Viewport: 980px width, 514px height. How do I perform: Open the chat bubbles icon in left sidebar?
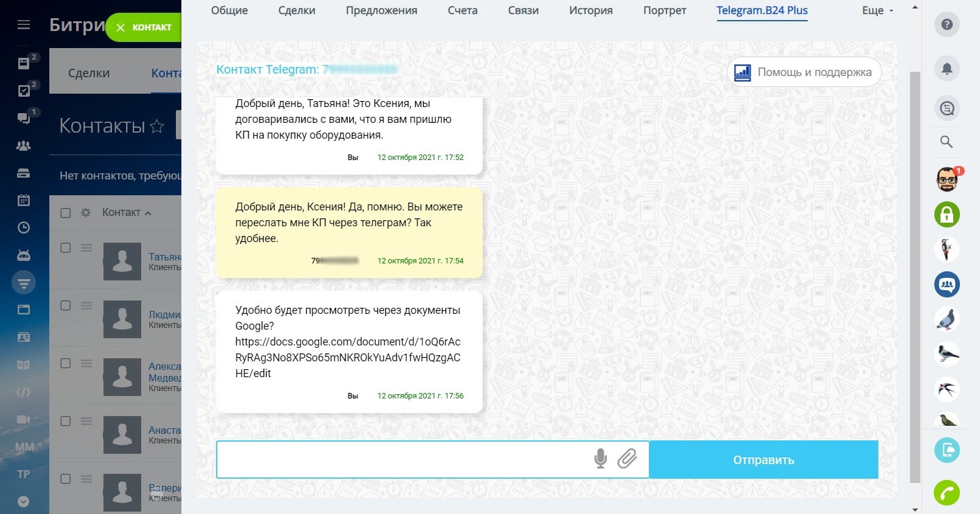tap(24, 118)
